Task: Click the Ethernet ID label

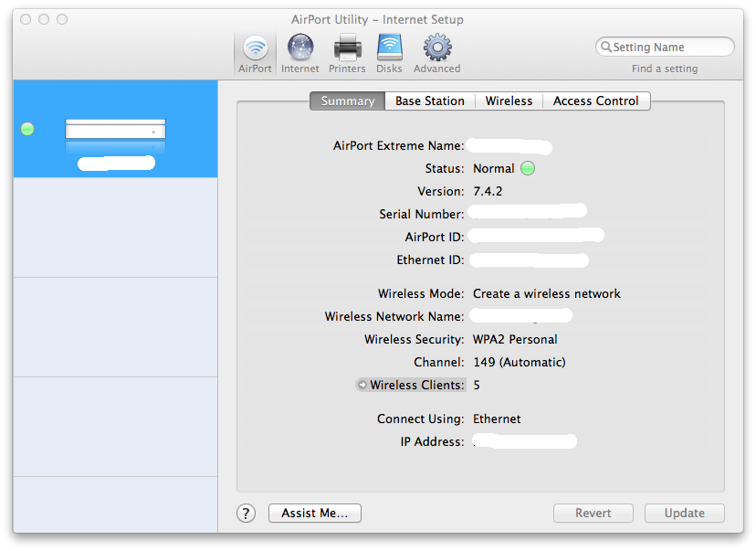Action: pyautogui.click(x=431, y=260)
